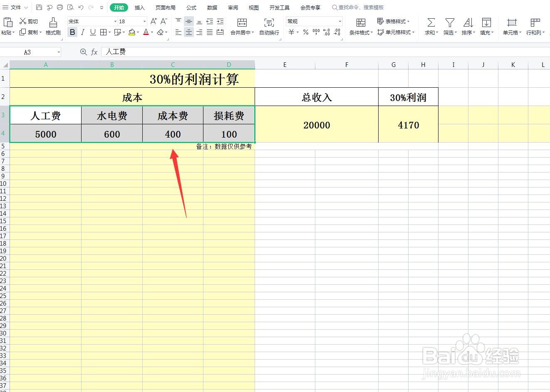
Task: Click the 填充 (Fill) icon
Action: (486, 27)
